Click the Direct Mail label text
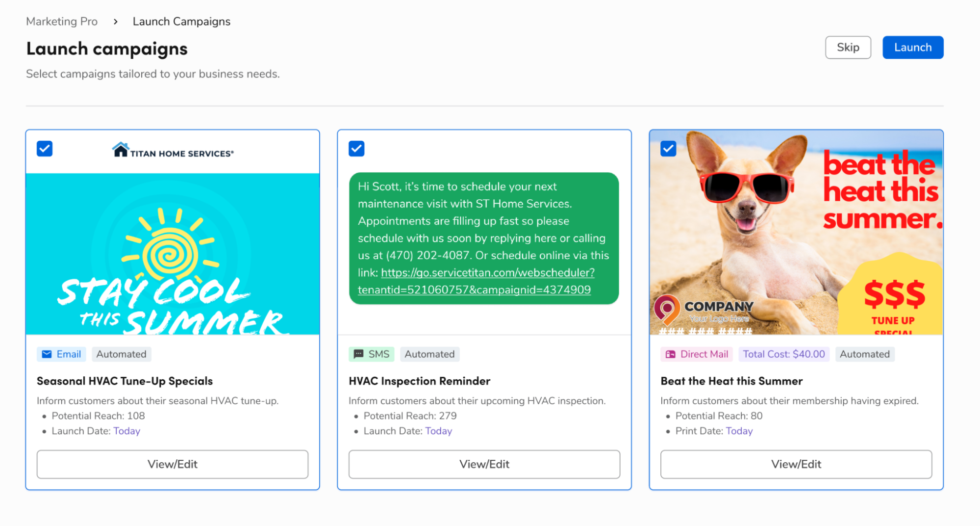This screenshot has height=526, width=980. pyautogui.click(x=704, y=354)
